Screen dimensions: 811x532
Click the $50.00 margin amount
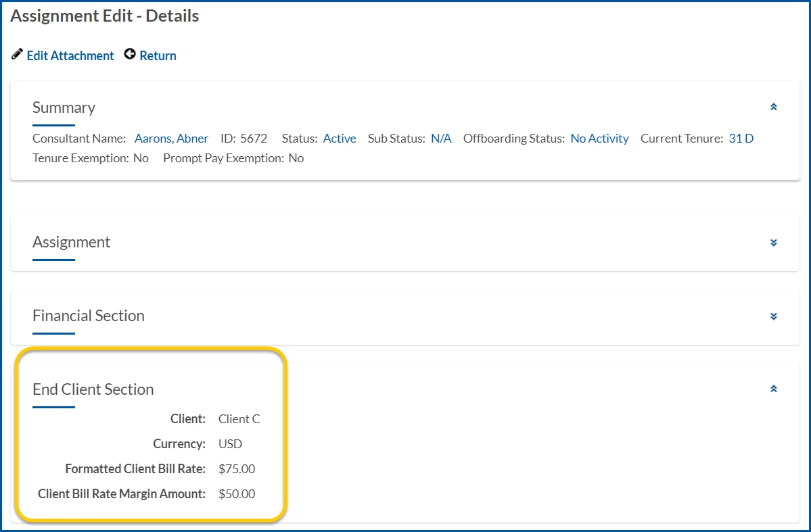[x=236, y=493]
